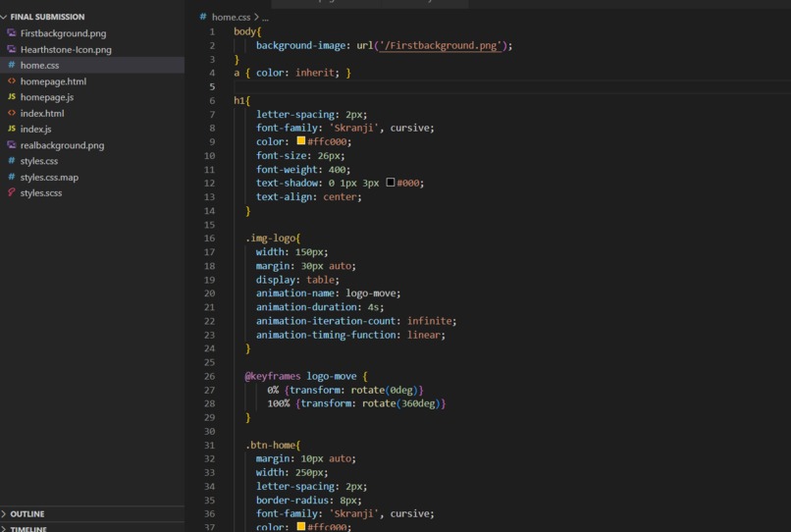Click 'font-weight: 400' declaration
Viewport: 791px width, 532px height.
click(303, 170)
